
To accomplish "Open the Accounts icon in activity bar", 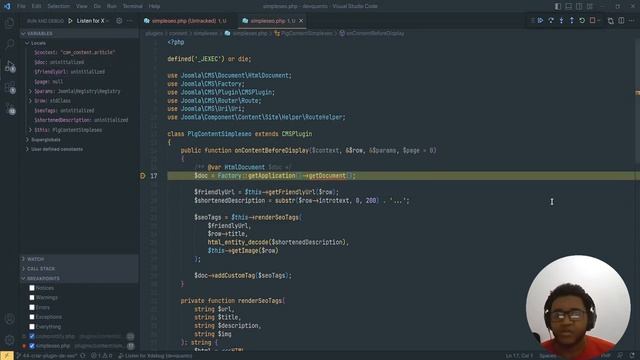I will click(10, 319).
